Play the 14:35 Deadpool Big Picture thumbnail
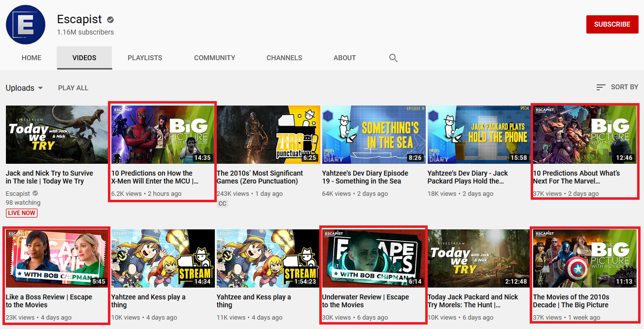 pyautogui.click(x=162, y=135)
